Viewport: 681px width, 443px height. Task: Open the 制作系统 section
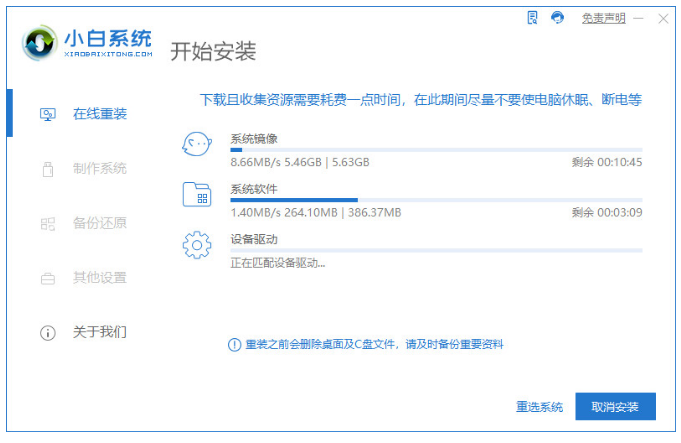(100, 169)
